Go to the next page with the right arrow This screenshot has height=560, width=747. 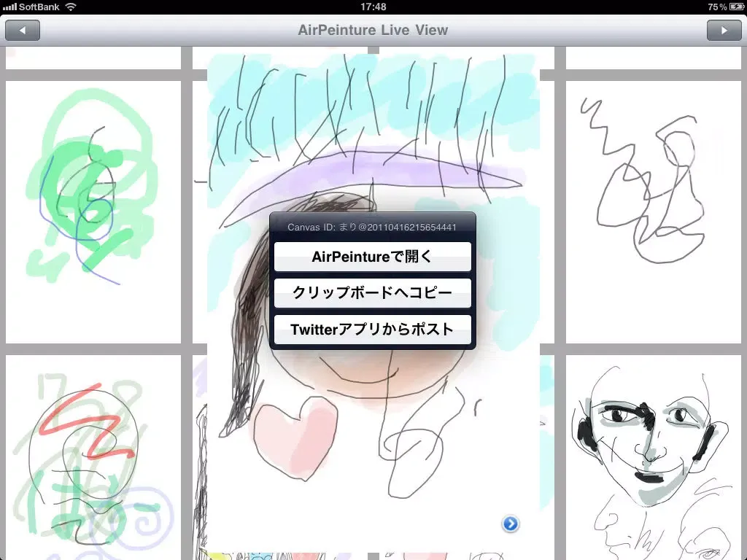(x=724, y=31)
